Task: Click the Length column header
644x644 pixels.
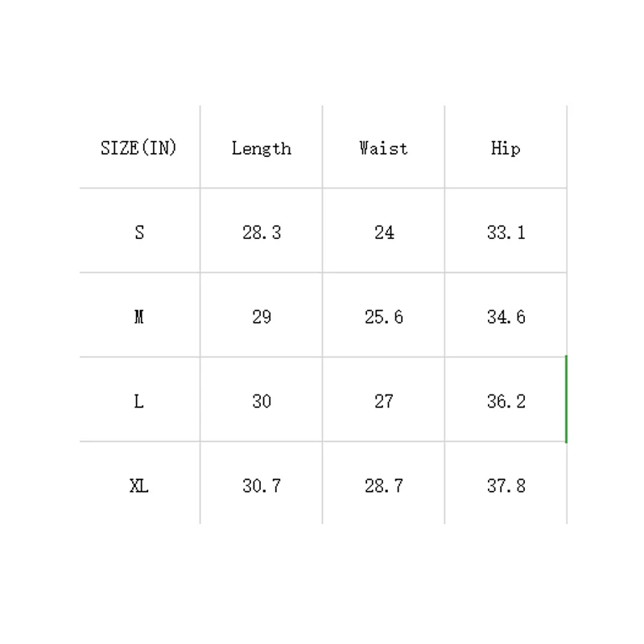Action: (261, 148)
